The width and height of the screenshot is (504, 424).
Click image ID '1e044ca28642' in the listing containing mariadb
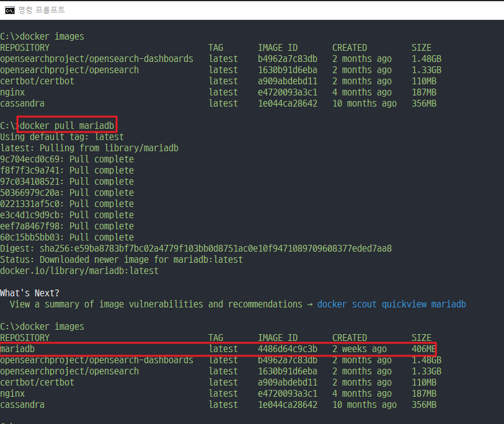click(x=288, y=405)
